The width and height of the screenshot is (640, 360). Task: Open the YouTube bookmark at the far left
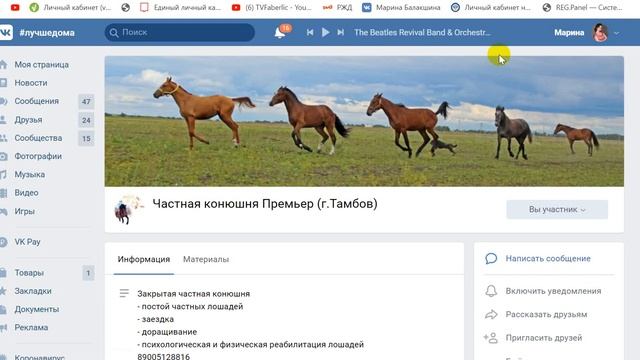[15, 7]
